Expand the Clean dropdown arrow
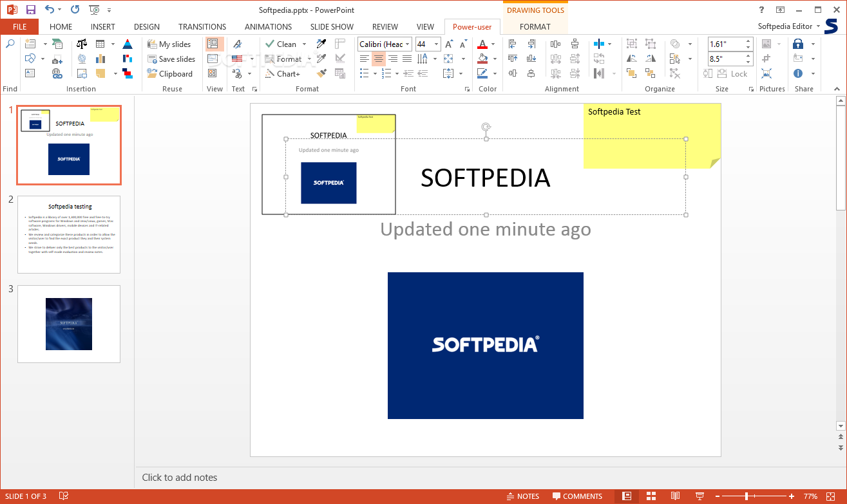Screen dimensions: 847x504 point(305,44)
